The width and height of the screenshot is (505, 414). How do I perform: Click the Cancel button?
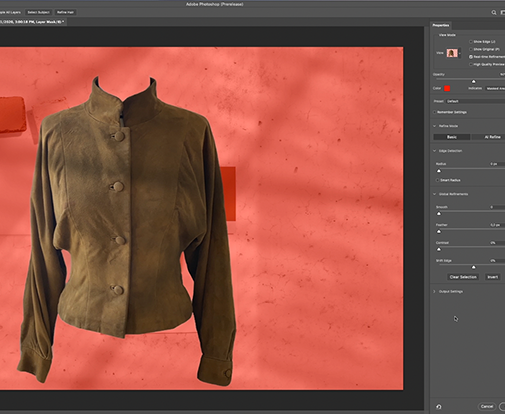tap(487, 406)
